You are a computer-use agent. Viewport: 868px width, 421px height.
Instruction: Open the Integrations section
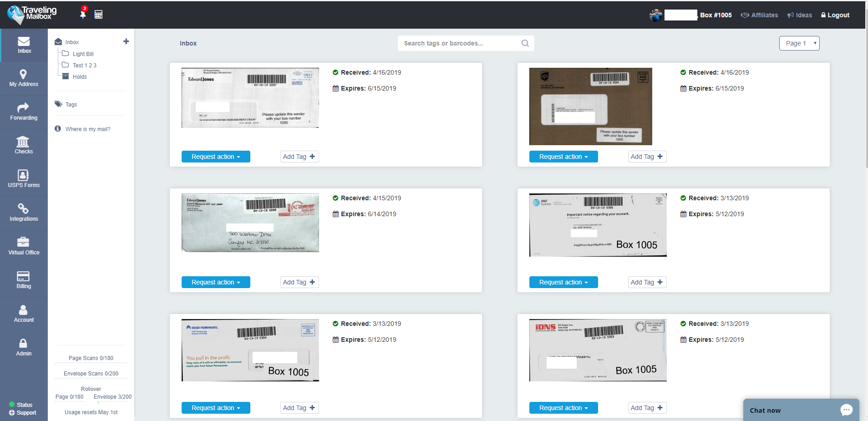coord(24,213)
